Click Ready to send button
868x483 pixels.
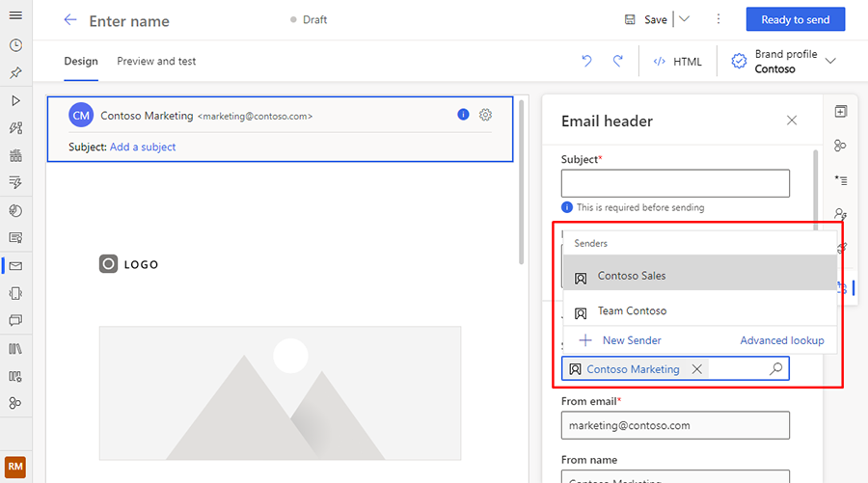coord(796,19)
